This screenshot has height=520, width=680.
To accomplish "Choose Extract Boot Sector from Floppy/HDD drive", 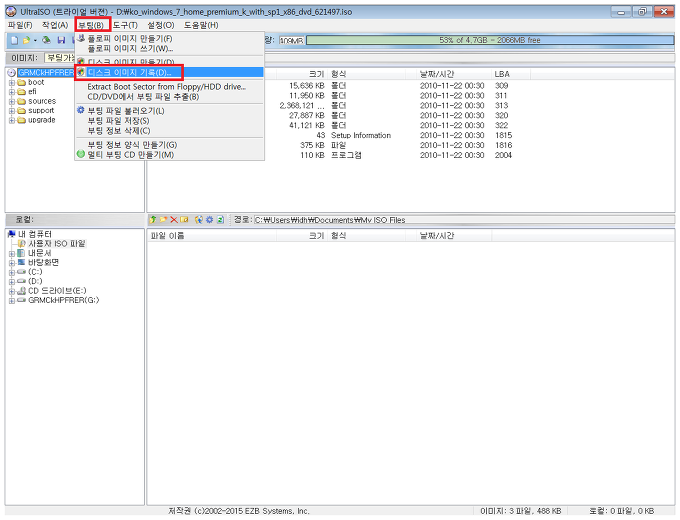I will 169,87.
